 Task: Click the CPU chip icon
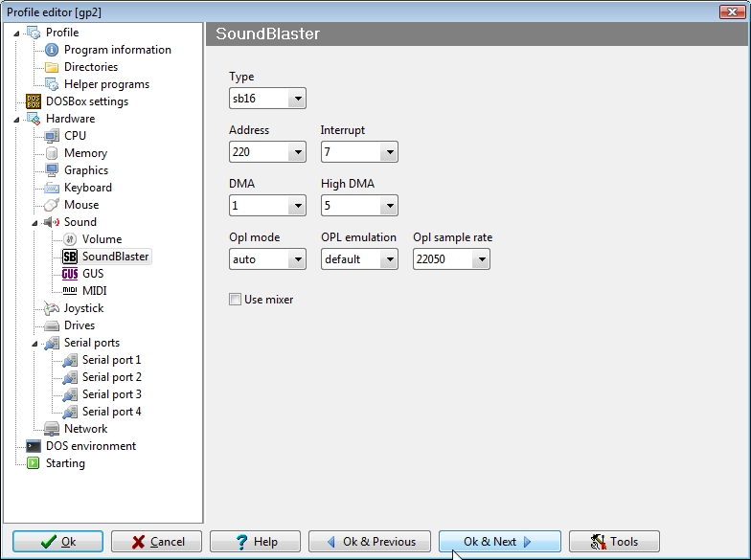tap(52, 136)
